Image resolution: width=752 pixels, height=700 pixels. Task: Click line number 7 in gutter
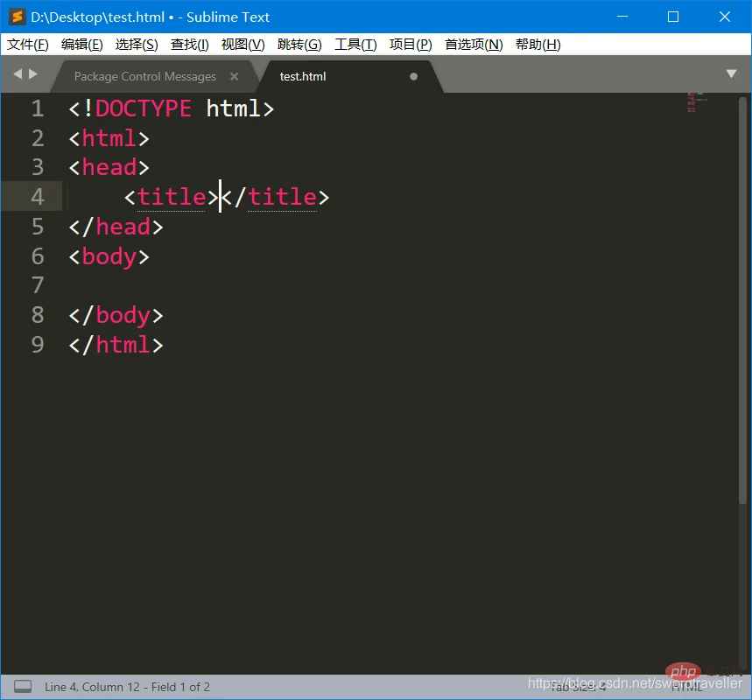38,286
